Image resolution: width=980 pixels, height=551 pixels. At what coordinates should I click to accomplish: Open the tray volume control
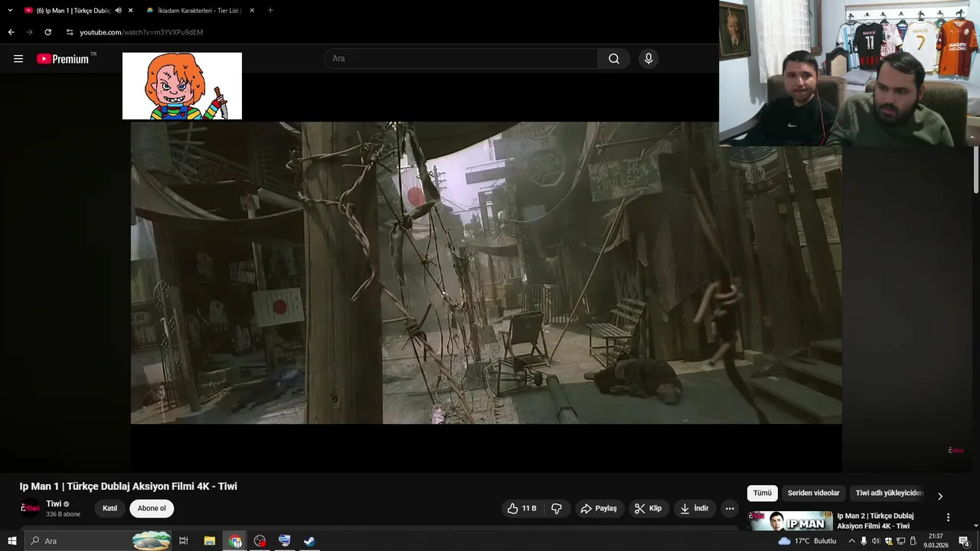(876, 541)
